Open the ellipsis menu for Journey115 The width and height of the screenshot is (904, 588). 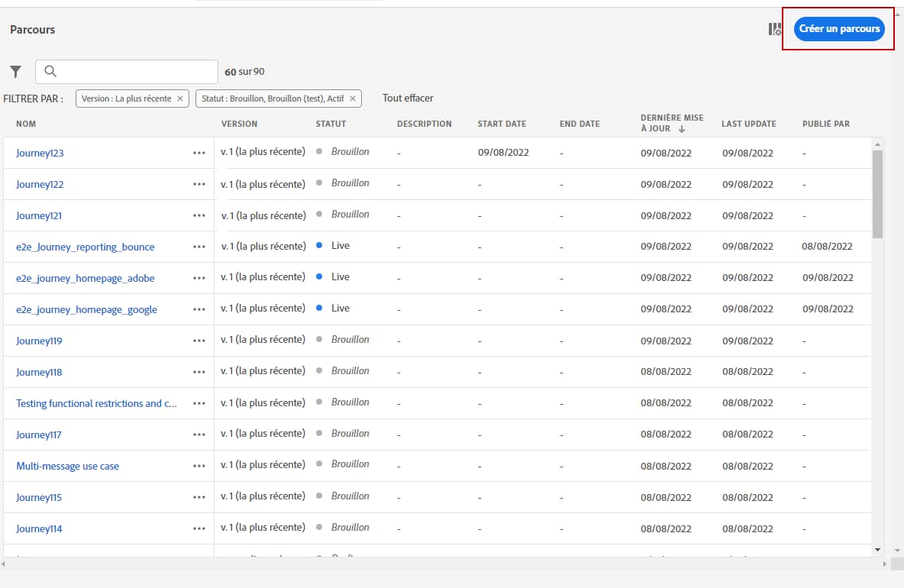point(199,496)
